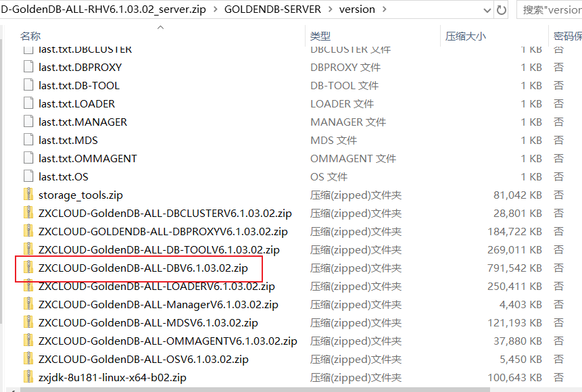Click the search "version" input box
The height and width of the screenshot is (392, 582).
click(550, 9)
